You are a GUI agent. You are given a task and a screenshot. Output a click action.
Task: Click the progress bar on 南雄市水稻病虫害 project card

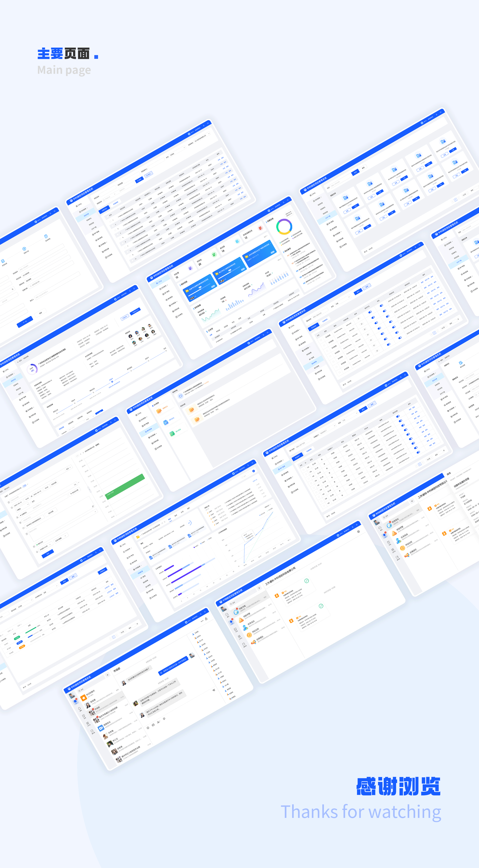(199, 290)
